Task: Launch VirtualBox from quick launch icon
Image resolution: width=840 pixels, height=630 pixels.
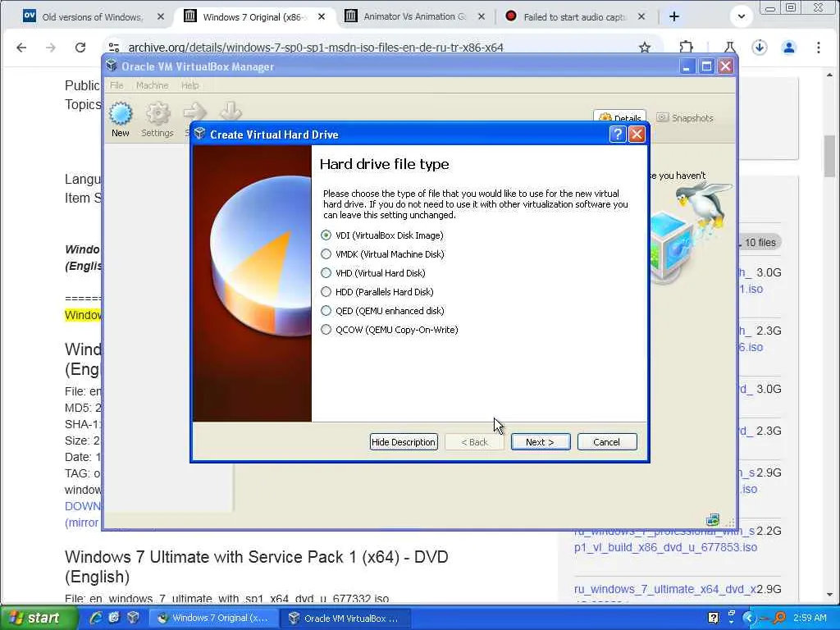Action: pyautogui.click(x=134, y=618)
